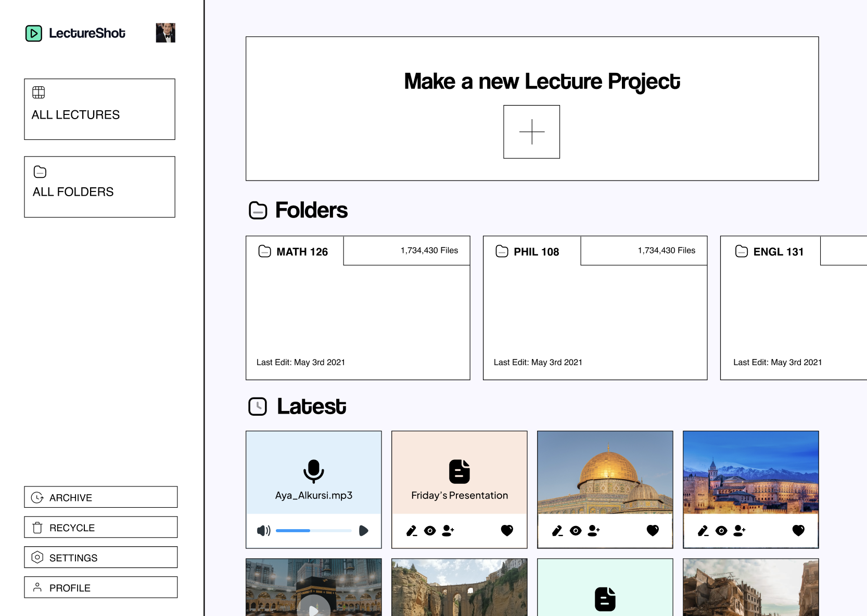
Task: Click MATH 126 file count label
Action: (x=429, y=250)
